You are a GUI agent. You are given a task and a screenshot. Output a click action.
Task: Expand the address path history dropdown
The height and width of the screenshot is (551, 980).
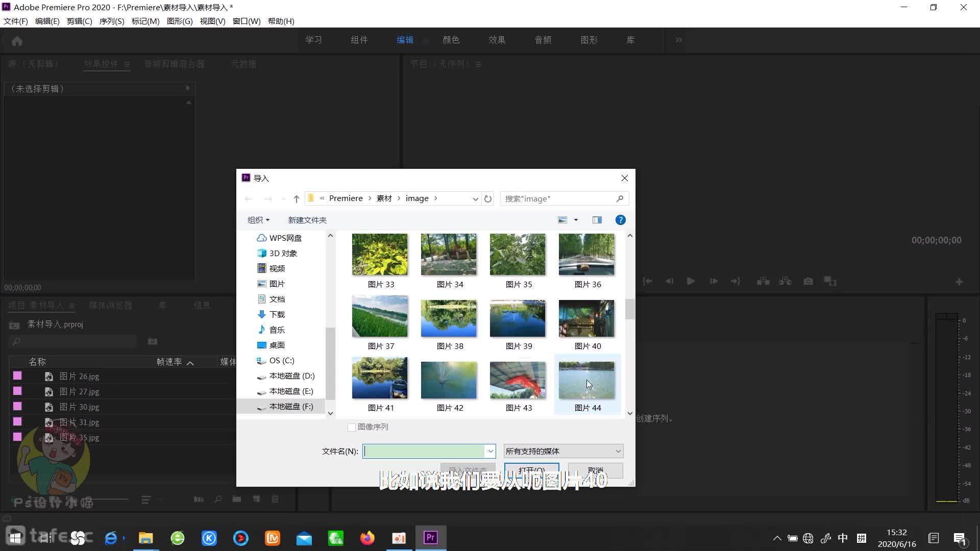[475, 199]
